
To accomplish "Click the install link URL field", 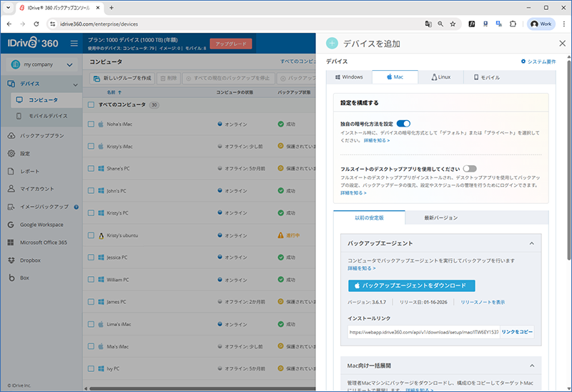I will pyautogui.click(x=423, y=332).
